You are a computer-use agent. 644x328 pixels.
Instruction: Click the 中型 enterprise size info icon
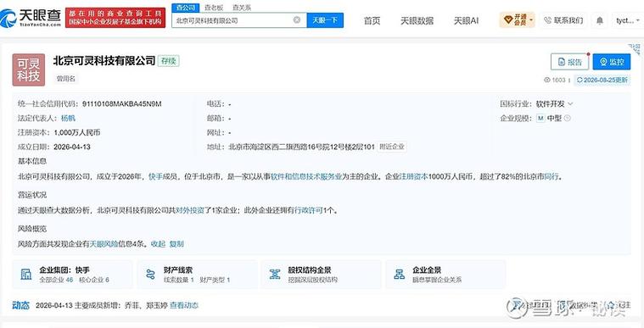567,118
